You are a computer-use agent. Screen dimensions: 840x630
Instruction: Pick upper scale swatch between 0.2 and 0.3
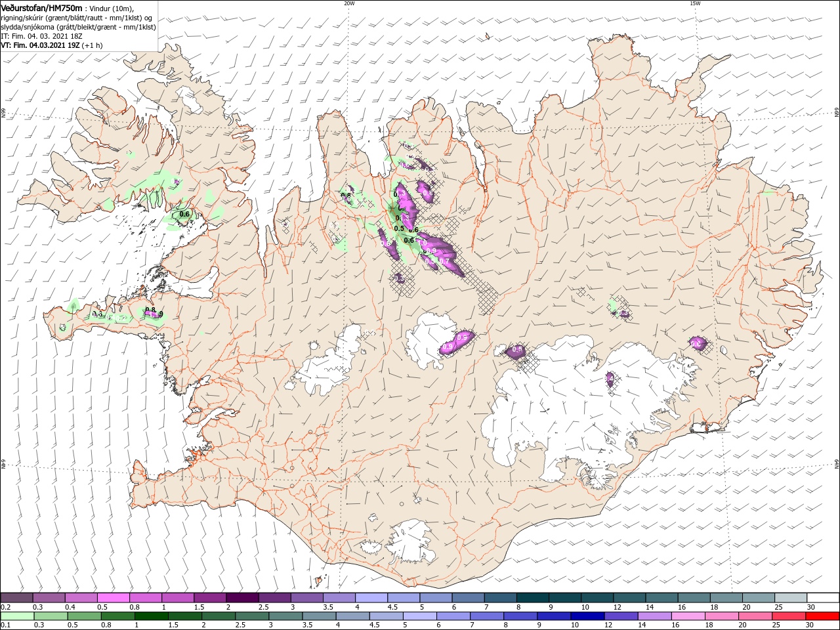coord(16,597)
